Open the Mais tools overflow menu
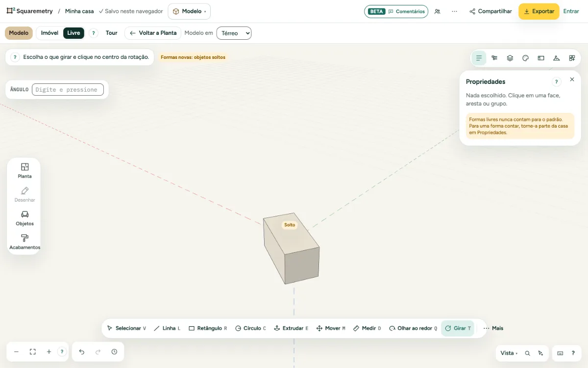This screenshot has width=588, height=368. tap(493, 328)
